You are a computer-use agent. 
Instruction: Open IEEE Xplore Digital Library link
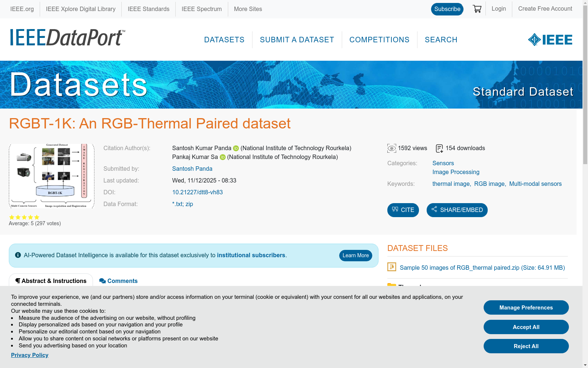80,9
